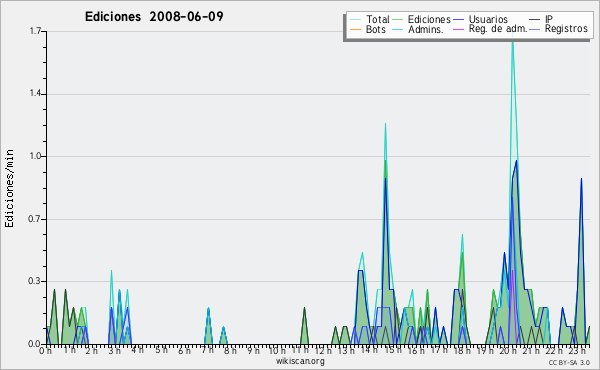Click the 'Total' legend entry

[x=370, y=19]
